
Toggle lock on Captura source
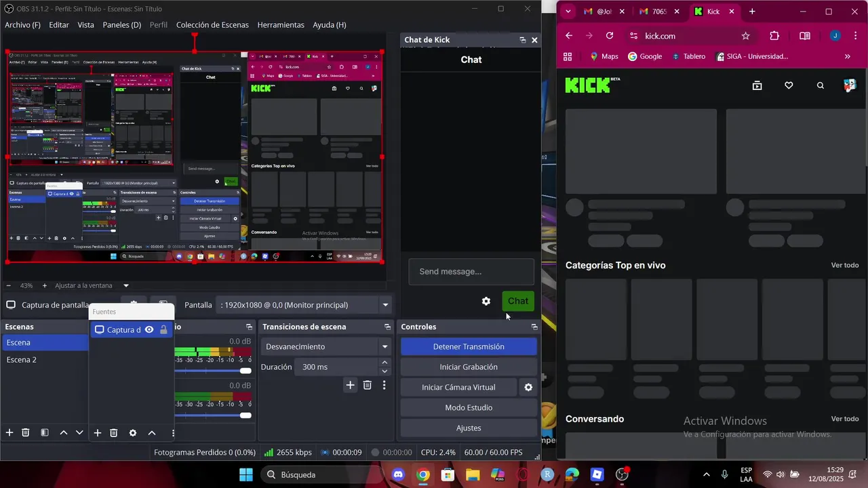pos(163,330)
